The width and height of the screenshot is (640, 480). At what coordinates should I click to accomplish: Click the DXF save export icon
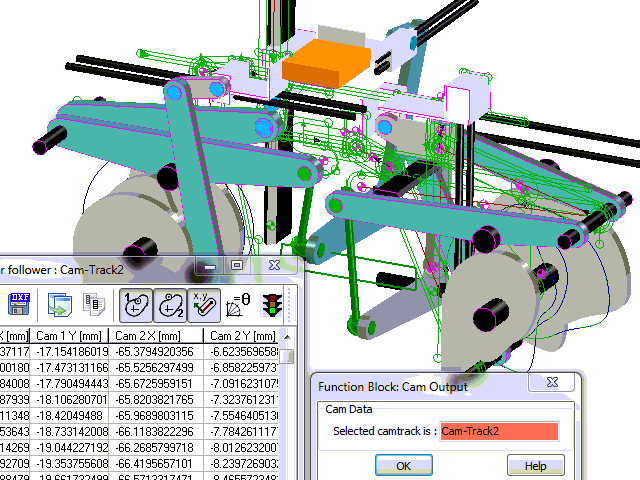pos(18,304)
